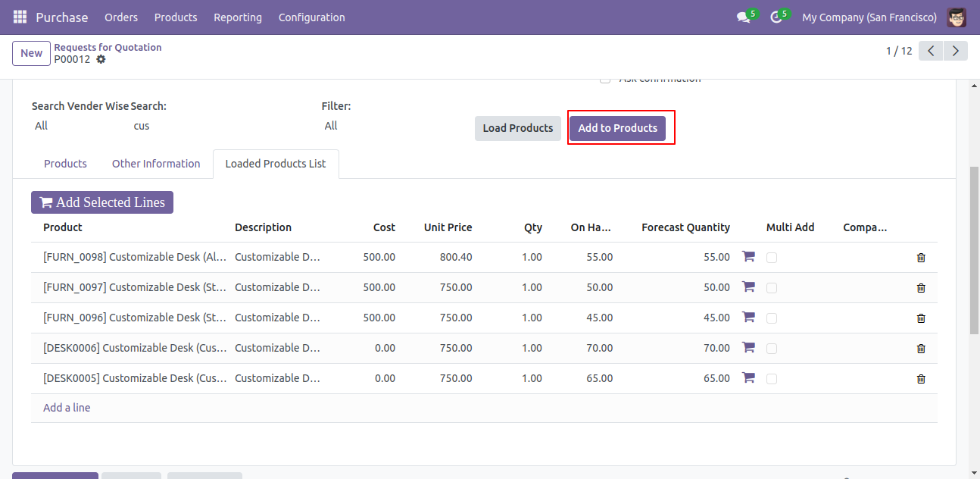Screen dimensions: 980x479
Task: Sort by the Unit Price column header
Action: tap(448, 227)
